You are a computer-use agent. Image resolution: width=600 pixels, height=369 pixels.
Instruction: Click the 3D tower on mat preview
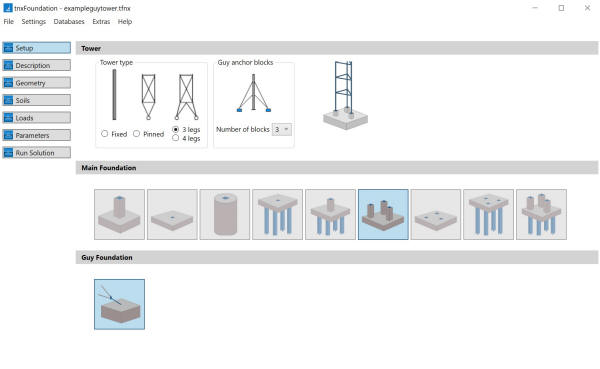pyautogui.click(x=346, y=95)
